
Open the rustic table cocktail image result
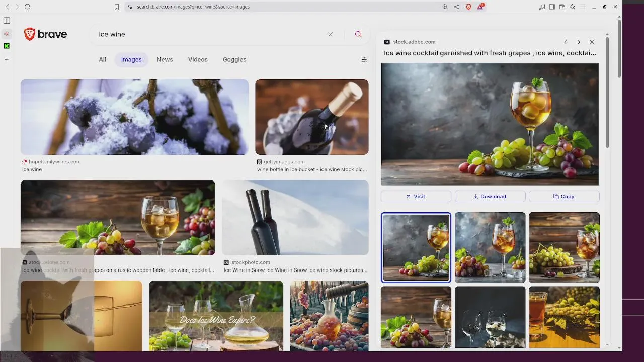[118, 218]
